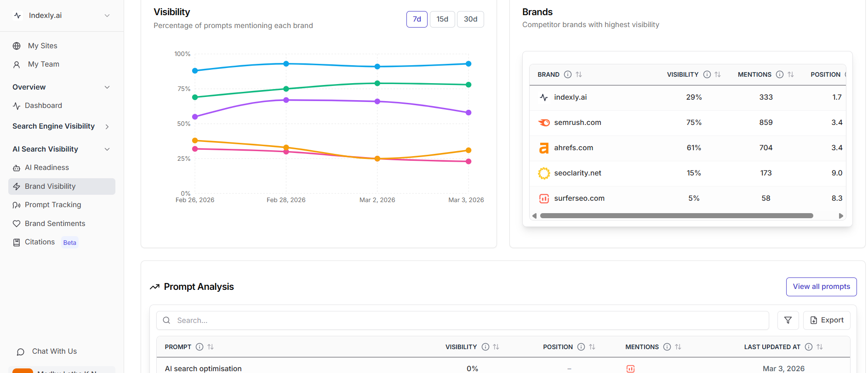The image size is (868, 373).
Task: Click the Chat With Us icon
Action: pos(21,352)
